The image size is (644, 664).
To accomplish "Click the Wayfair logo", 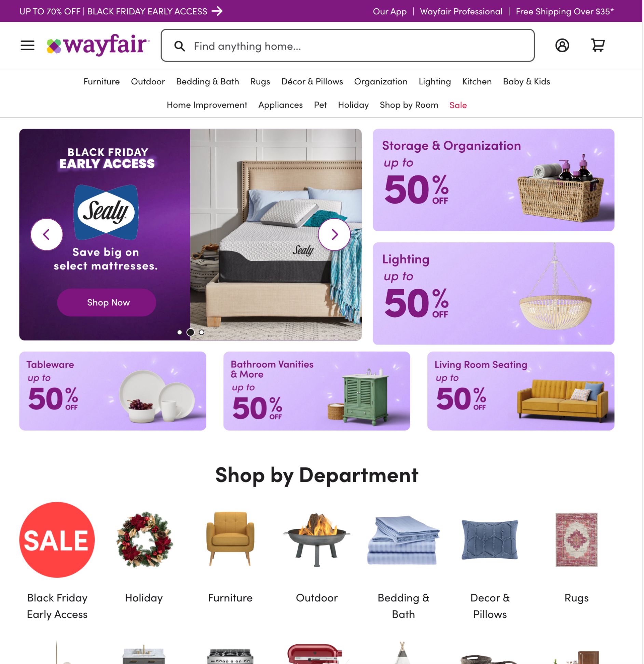I will click(98, 45).
